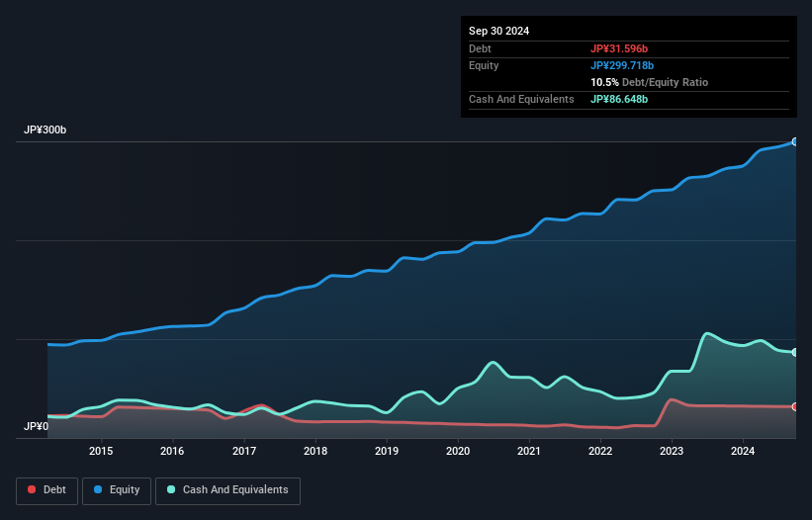
Task: Toggle the Cash And Equivalents legend button
Action: [227, 490]
